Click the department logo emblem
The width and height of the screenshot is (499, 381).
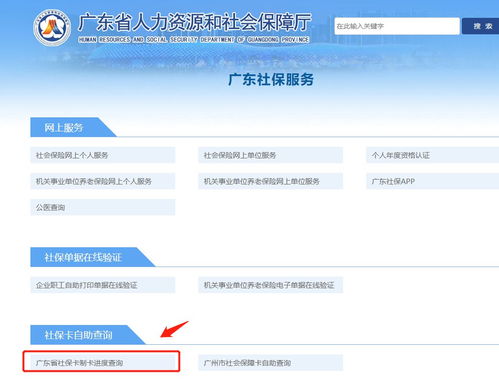[52, 28]
